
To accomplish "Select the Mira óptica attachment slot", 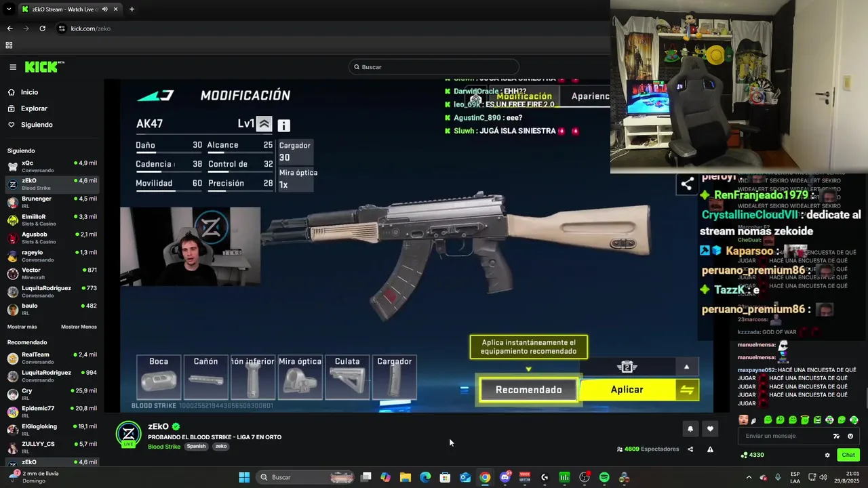I will click(x=300, y=378).
